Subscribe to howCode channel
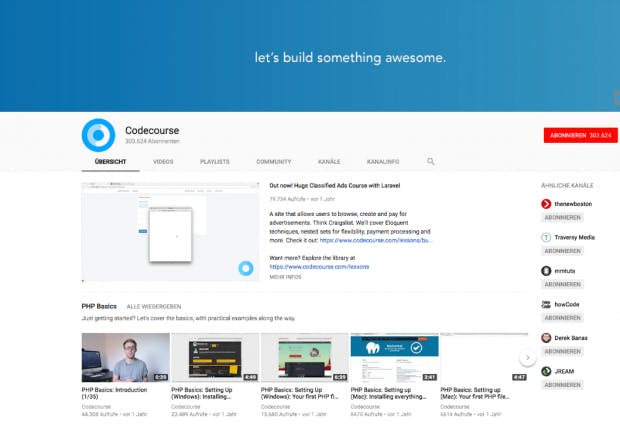The image size is (620, 425). pyautogui.click(x=562, y=318)
